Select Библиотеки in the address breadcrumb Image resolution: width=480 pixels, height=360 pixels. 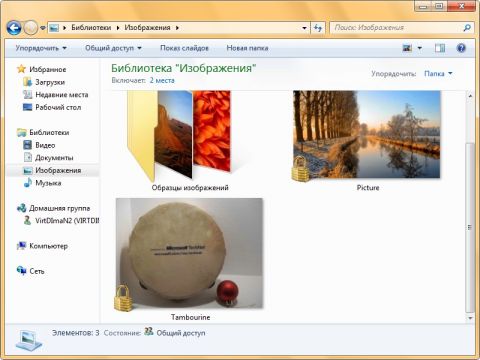(91, 28)
